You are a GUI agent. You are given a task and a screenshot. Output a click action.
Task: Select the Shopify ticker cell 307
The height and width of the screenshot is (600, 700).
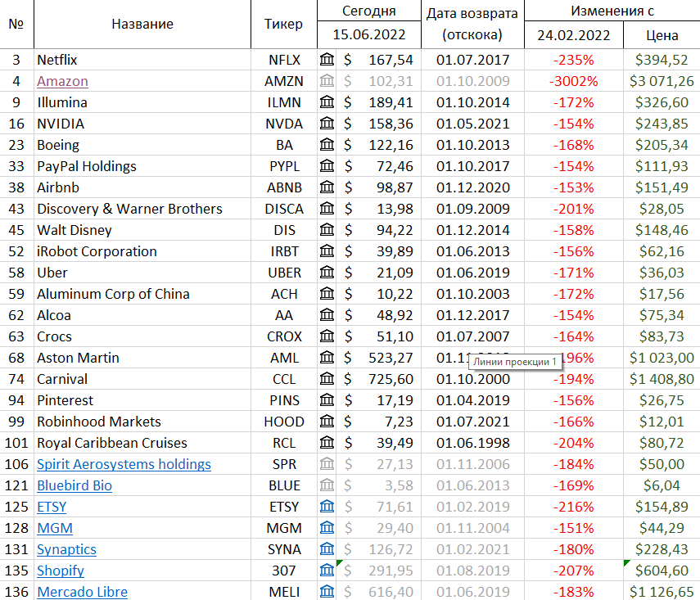(284, 571)
